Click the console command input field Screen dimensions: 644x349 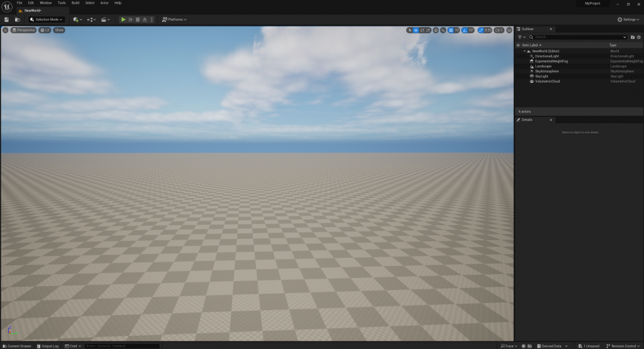coord(121,346)
